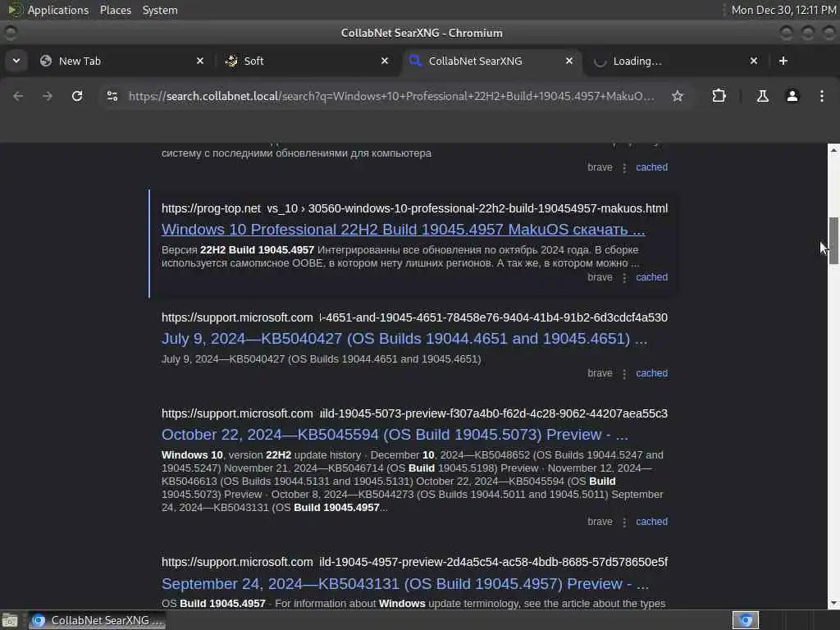Screen dimensions: 840x630
Task: Expand the tab search dropdown arrow
Action: coord(16,61)
